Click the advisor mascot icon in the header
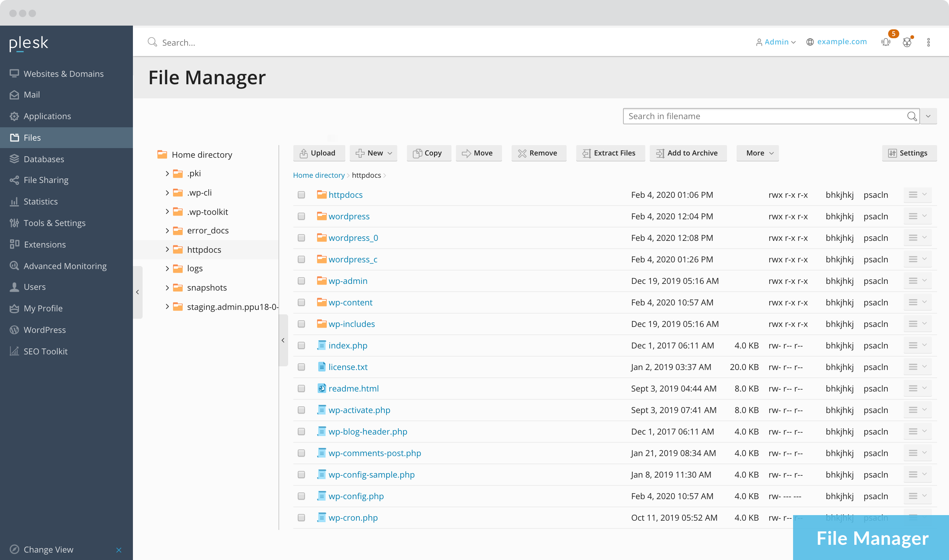 [x=907, y=42]
